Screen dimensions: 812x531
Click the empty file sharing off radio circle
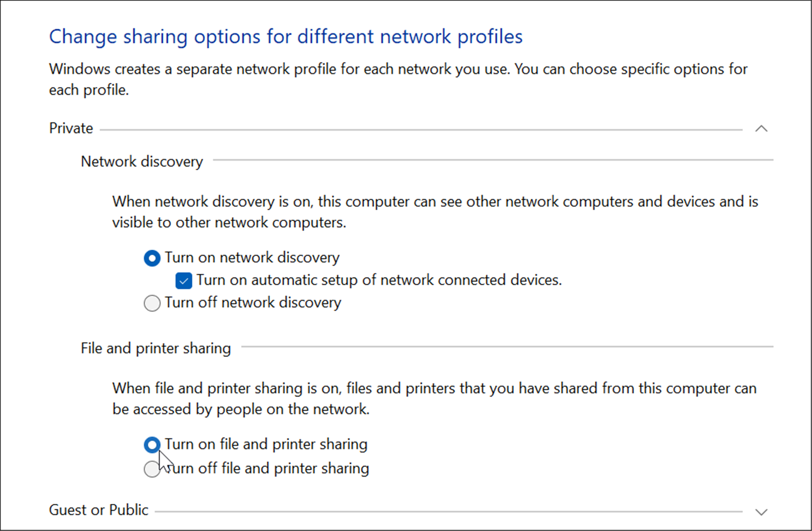coord(152,469)
